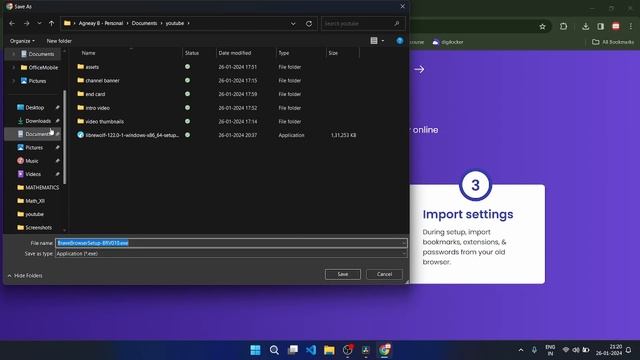Sort files by Size column
This screenshot has height=360, width=640.
click(x=333, y=53)
